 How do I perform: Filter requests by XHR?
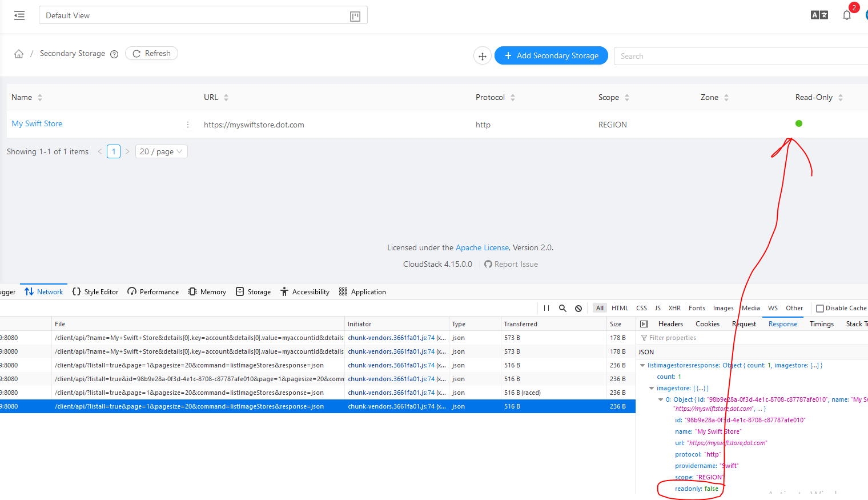[674, 308]
